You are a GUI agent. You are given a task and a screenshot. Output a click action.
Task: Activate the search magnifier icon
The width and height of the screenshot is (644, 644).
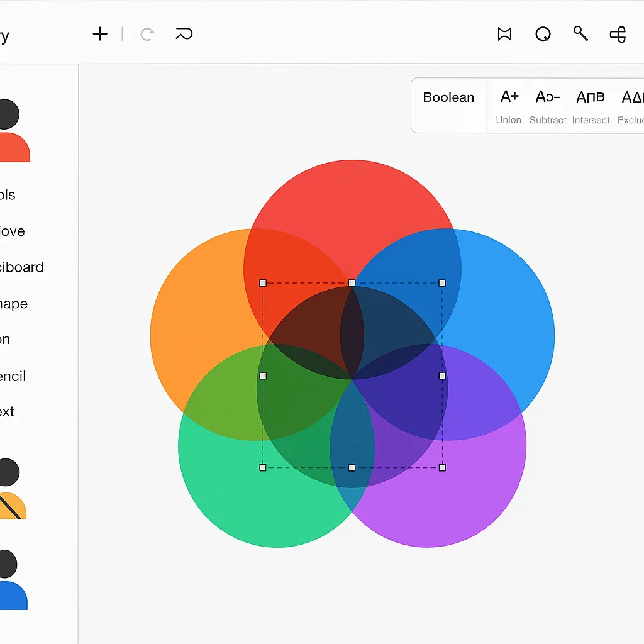(x=580, y=34)
